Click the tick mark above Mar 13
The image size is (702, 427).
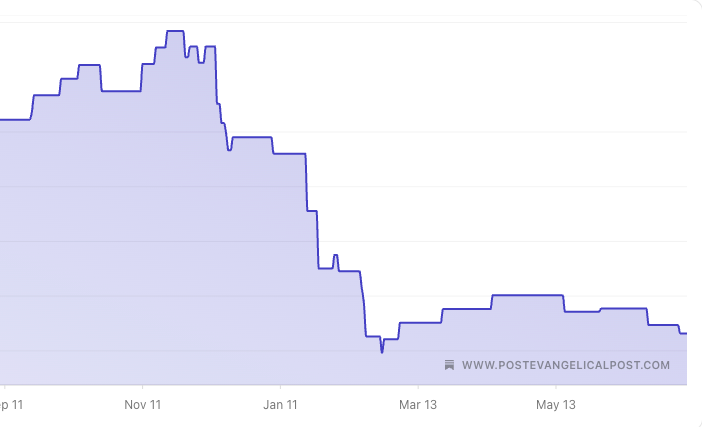(x=418, y=387)
